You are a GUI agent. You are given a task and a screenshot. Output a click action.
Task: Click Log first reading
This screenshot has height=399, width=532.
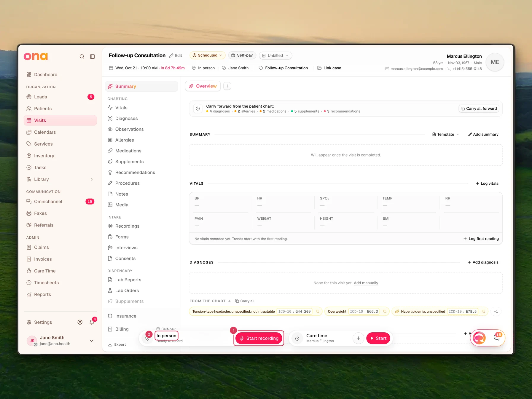click(481, 239)
